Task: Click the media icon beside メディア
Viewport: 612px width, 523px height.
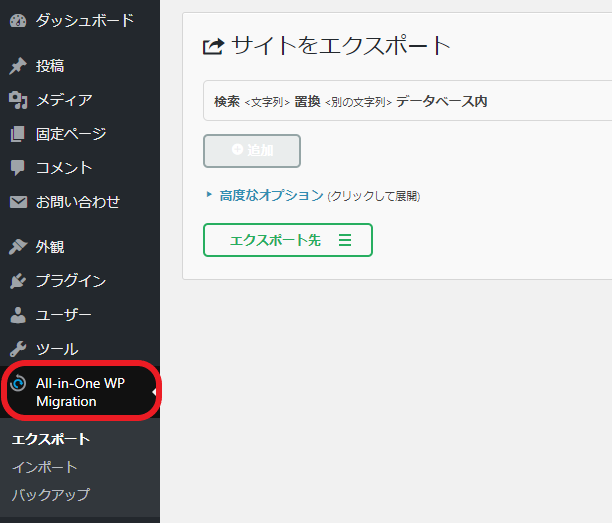Action: 18,100
